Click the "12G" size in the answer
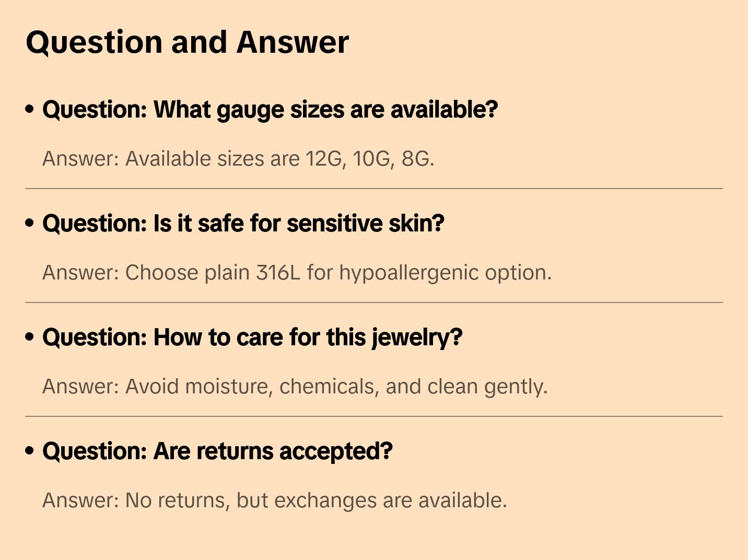748x560 pixels. coord(324,159)
